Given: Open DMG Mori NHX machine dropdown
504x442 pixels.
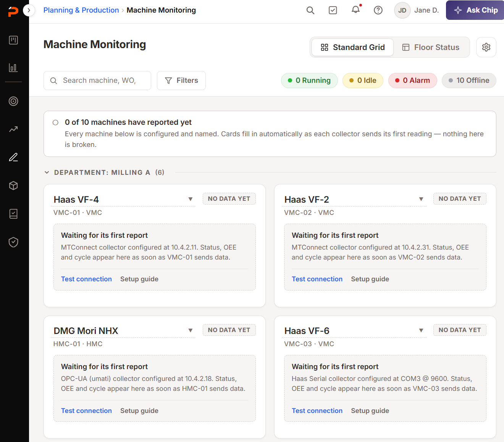Looking at the screenshot, I should point(191,331).
